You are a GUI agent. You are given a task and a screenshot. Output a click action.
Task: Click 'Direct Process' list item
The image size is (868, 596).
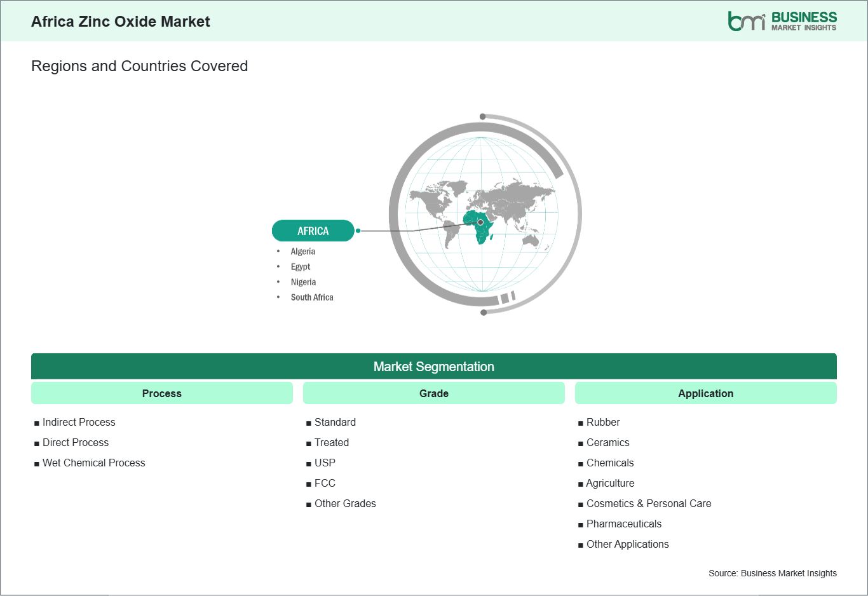[x=76, y=442]
